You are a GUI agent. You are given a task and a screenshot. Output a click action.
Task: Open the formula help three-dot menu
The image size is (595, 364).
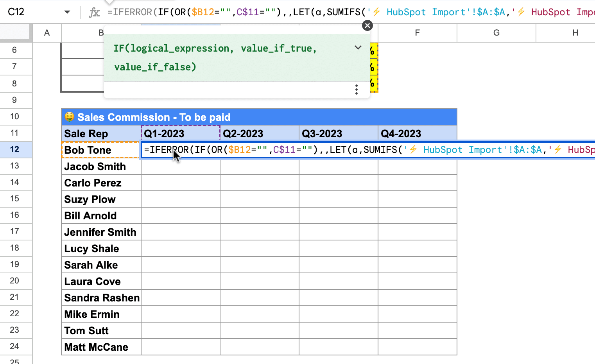[357, 90]
